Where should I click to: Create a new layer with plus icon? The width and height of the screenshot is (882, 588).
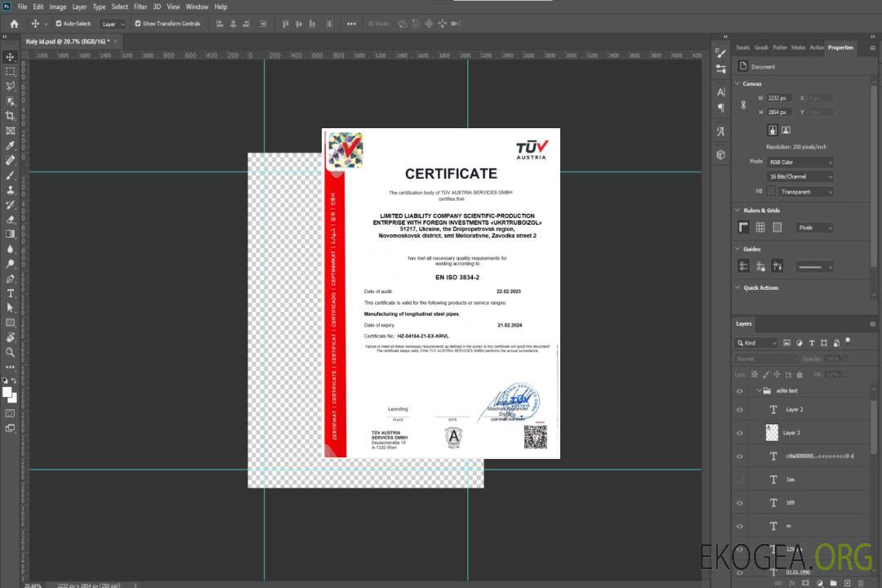click(847, 583)
